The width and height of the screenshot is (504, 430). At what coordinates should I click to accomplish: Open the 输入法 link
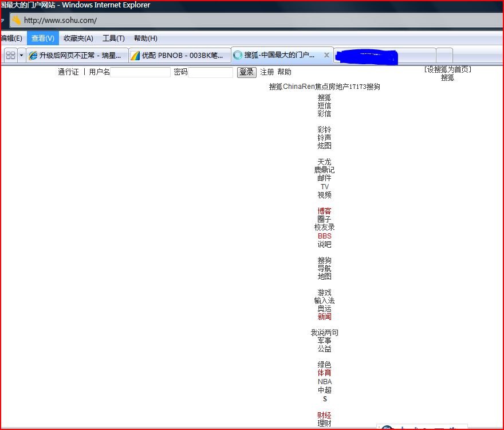324,300
